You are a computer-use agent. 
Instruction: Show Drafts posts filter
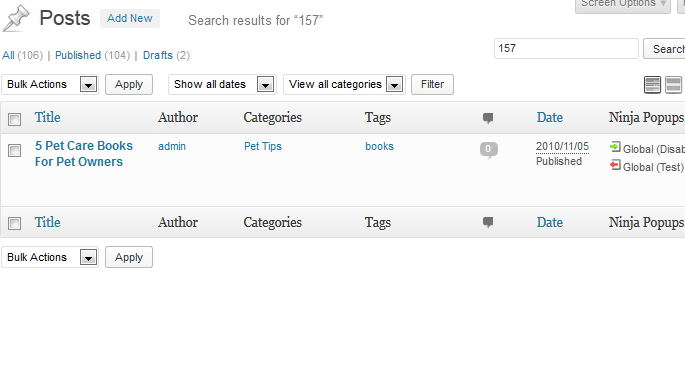(158, 55)
